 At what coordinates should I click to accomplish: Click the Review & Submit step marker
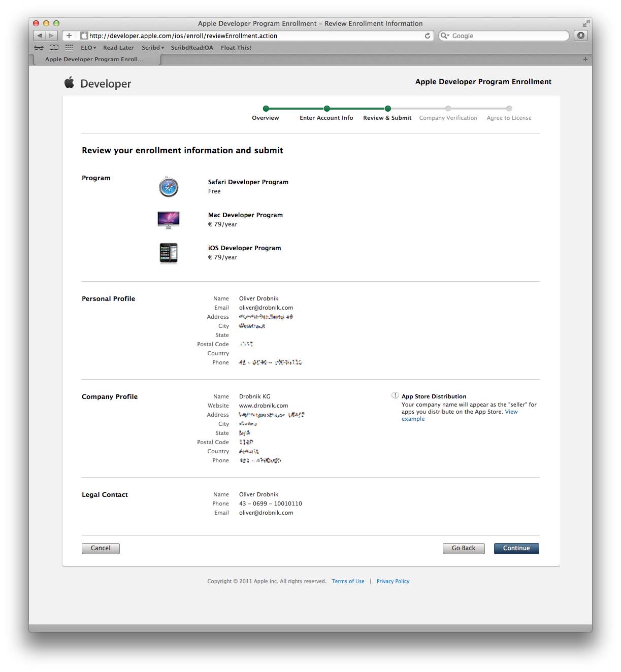tap(387, 109)
